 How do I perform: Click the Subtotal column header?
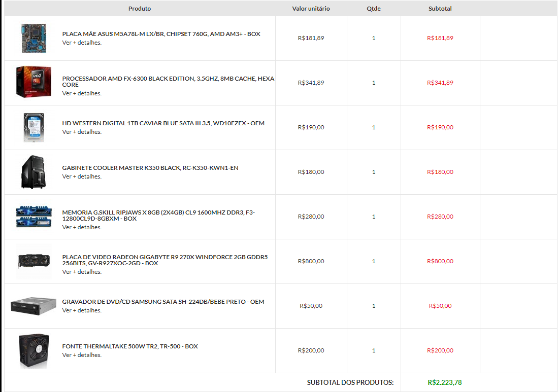[x=440, y=9]
